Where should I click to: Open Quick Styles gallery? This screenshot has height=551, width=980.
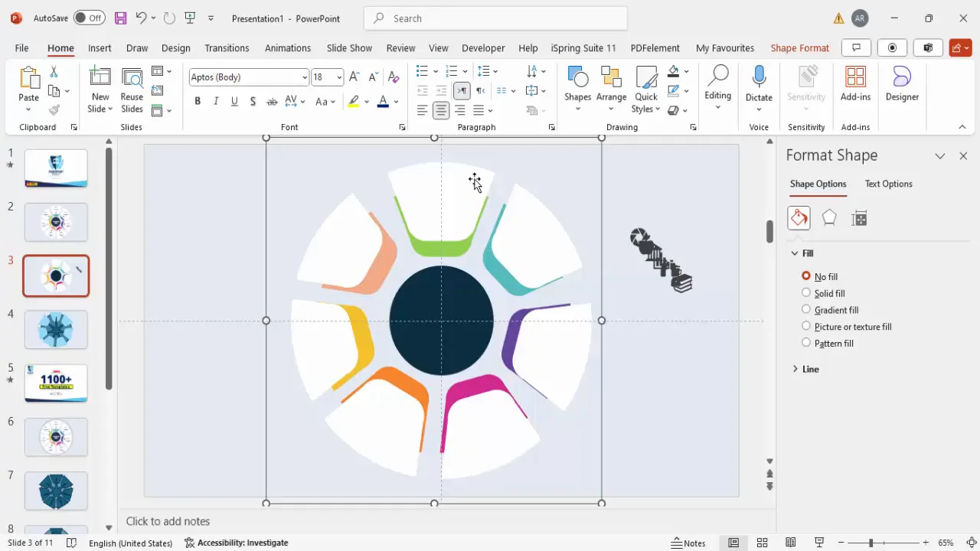click(646, 90)
